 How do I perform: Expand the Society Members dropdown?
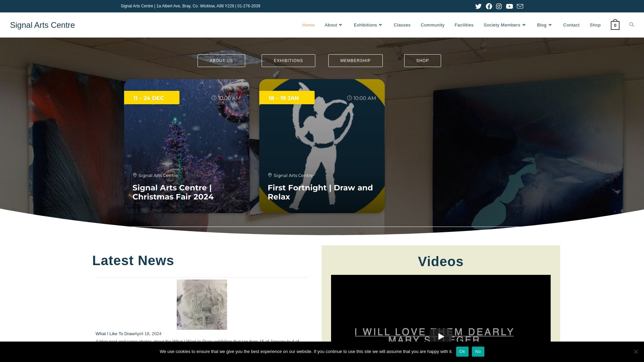coord(504,25)
